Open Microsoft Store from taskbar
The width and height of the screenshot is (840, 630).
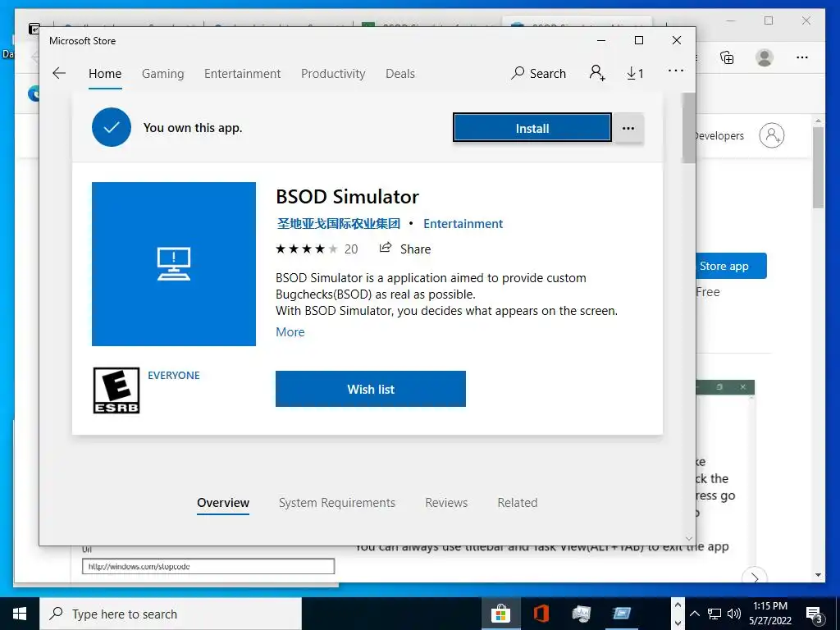pyautogui.click(x=501, y=614)
